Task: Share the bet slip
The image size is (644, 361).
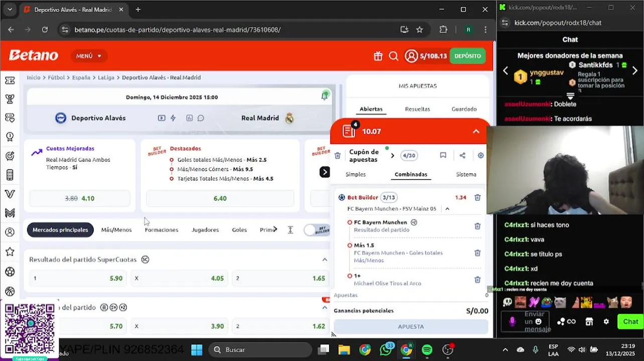Action: tap(462, 155)
